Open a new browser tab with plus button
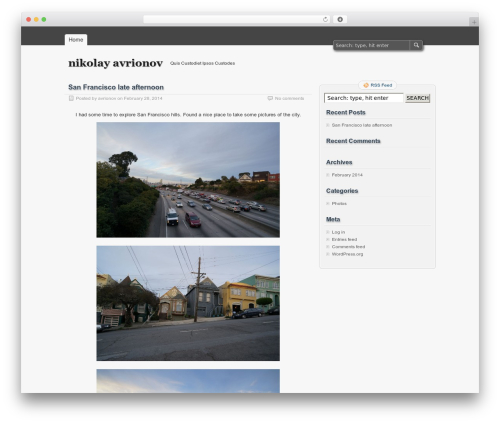Image resolution: width=500 pixels, height=423 pixels. [474, 22]
